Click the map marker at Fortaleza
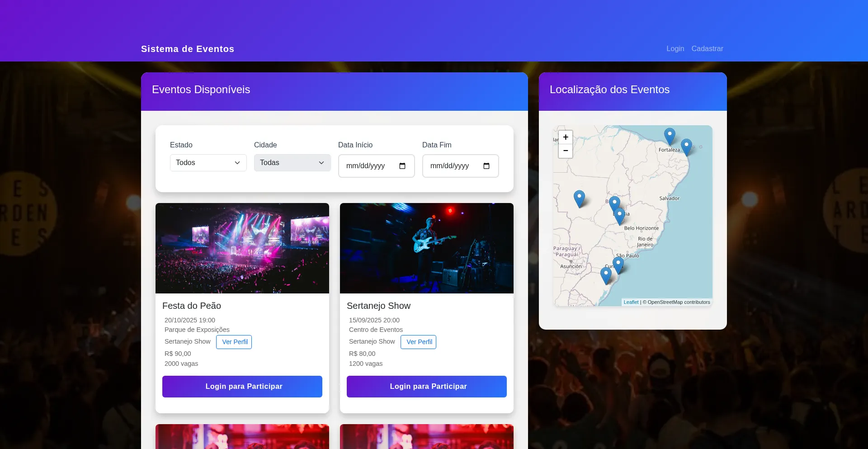 pos(670,137)
